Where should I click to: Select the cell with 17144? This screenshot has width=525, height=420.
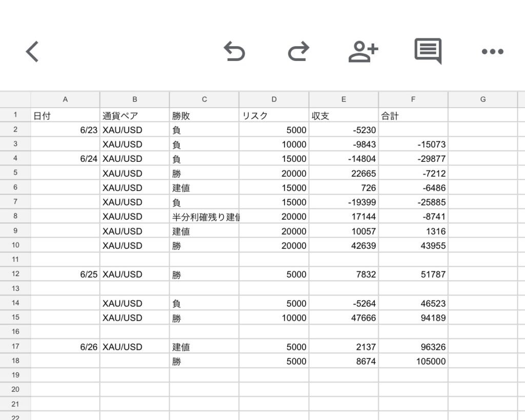pyautogui.click(x=344, y=216)
